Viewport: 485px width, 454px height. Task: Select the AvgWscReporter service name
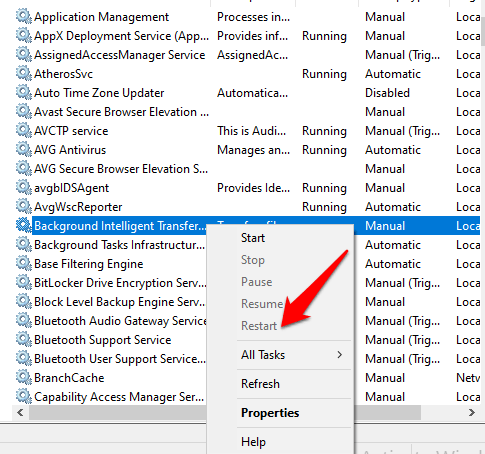[78, 207]
